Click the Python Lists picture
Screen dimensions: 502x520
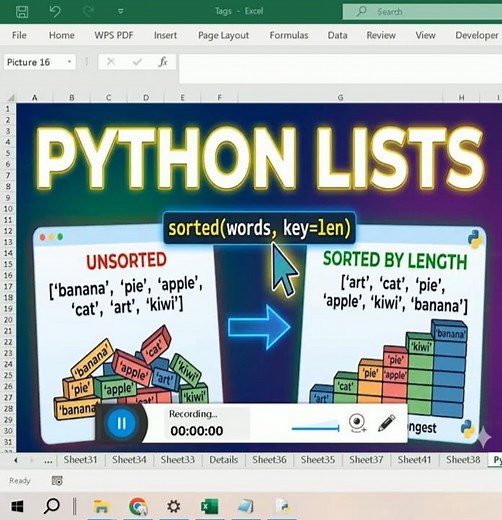259,277
